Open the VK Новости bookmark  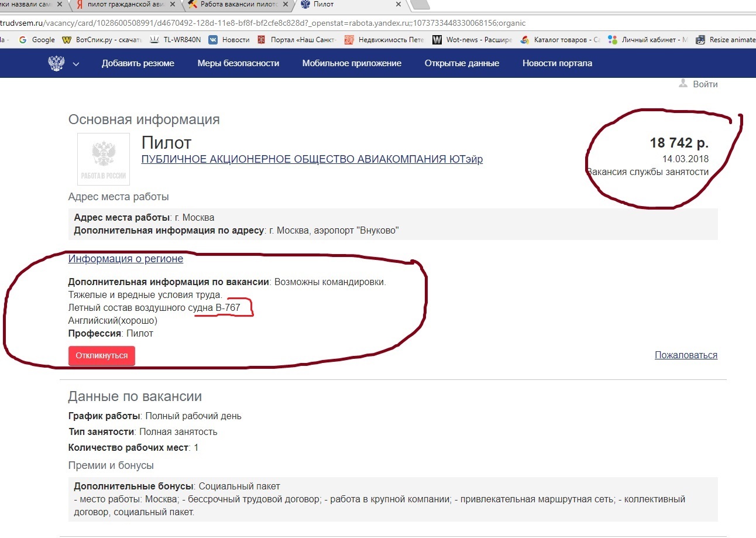point(229,40)
